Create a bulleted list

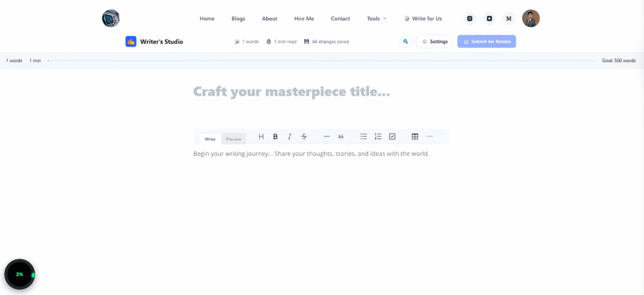tap(364, 136)
